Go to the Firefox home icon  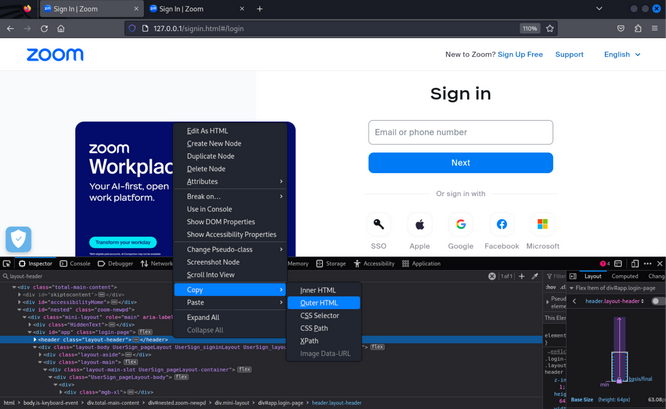click(61, 28)
